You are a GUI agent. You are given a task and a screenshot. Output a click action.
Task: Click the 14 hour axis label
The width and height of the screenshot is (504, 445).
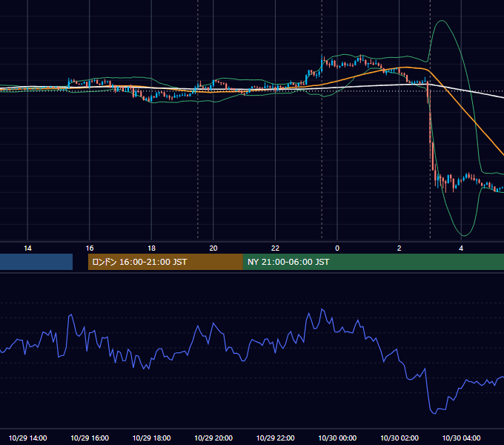(27, 248)
